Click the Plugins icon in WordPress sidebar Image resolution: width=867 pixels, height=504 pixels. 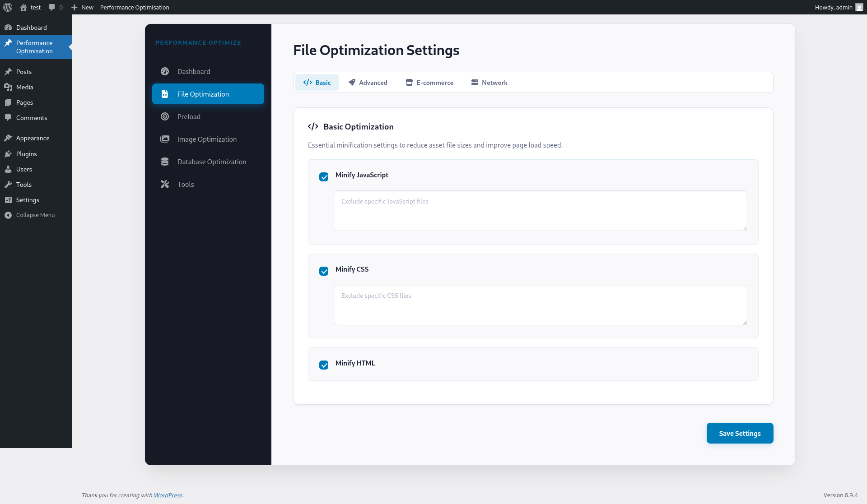click(x=9, y=154)
